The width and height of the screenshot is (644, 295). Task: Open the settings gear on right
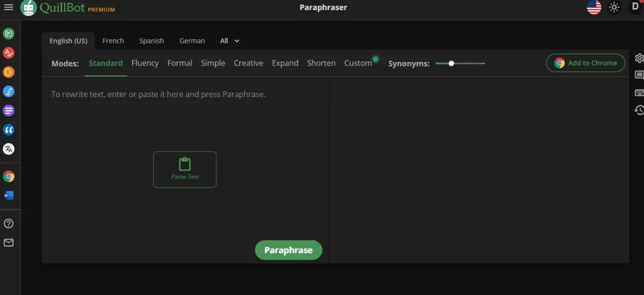pos(639,58)
